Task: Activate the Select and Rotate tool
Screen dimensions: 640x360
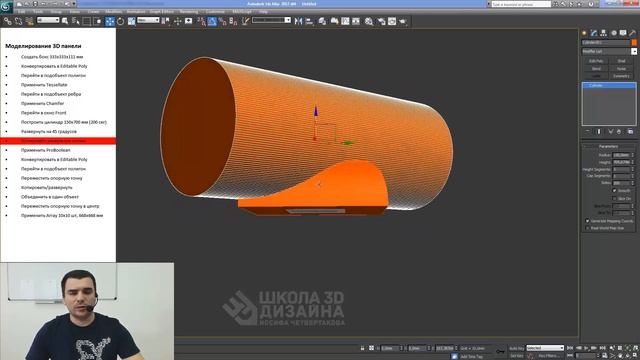Action: 120,21
